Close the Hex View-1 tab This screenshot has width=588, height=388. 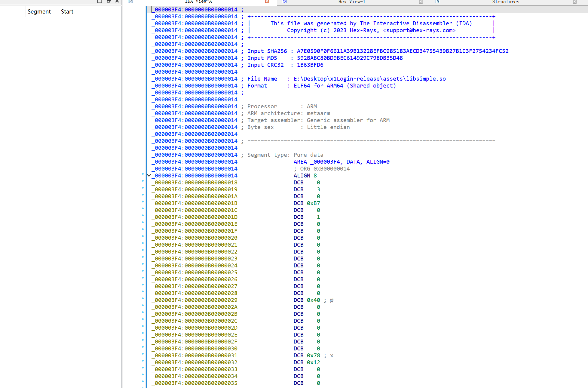click(x=421, y=2)
